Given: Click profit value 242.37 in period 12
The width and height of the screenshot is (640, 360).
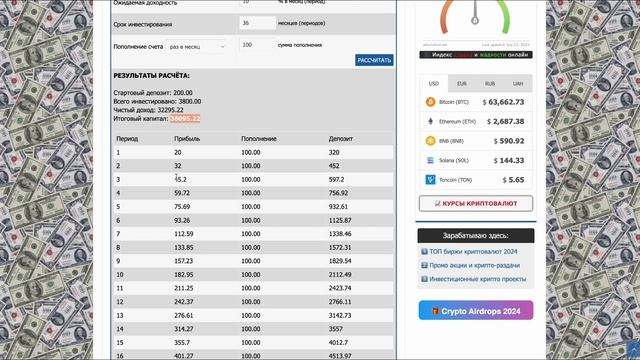Looking at the screenshot, I should [184, 302].
